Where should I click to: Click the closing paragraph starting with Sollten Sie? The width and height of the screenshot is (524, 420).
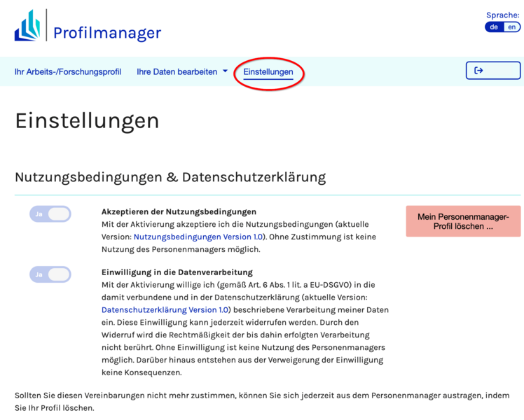pyautogui.click(x=262, y=401)
